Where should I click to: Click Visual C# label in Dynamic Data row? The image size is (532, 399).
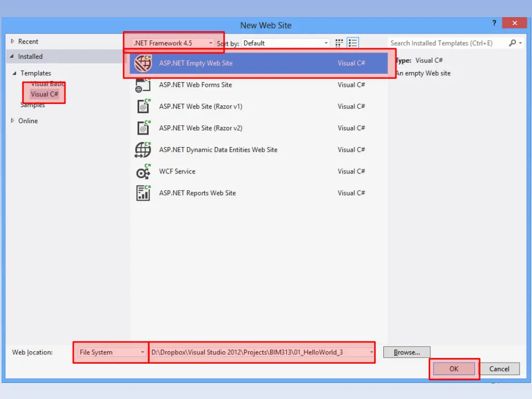tap(351, 150)
